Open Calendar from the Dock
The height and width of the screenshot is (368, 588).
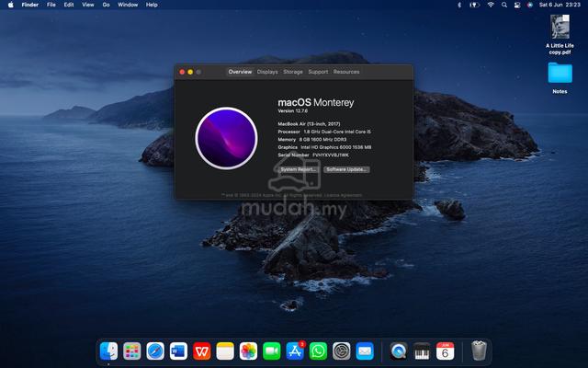pyautogui.click(x=445, y=351)
